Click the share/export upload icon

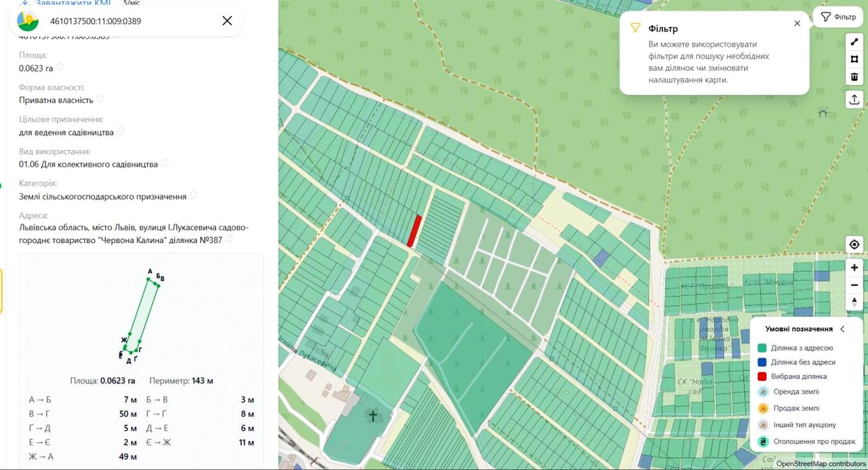pyautogui.click(x=854, y=99)
